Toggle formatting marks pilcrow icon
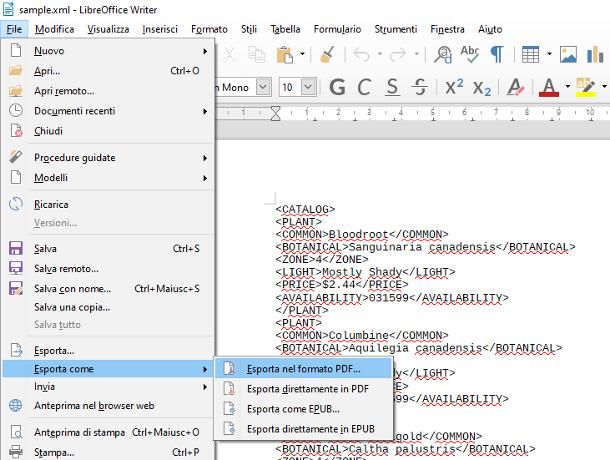 point(497,54)
